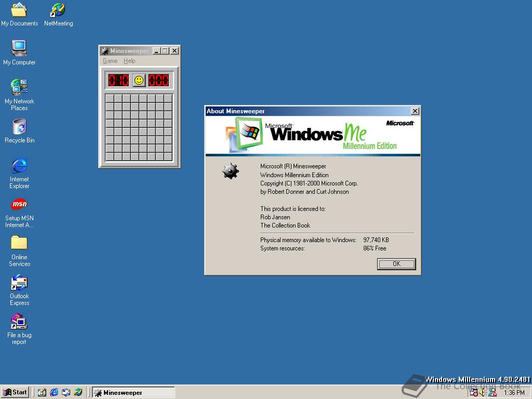Select the Outlook Express desktop shortcut

click(19, 290)
